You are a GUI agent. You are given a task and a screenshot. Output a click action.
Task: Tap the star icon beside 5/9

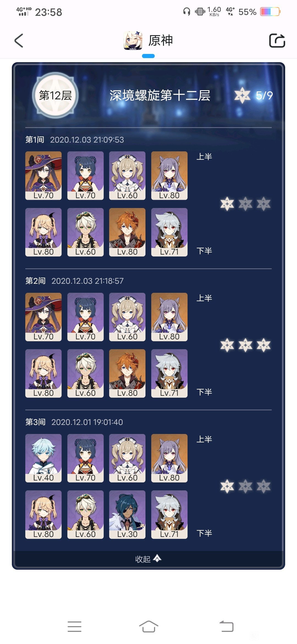pos(242,95)
